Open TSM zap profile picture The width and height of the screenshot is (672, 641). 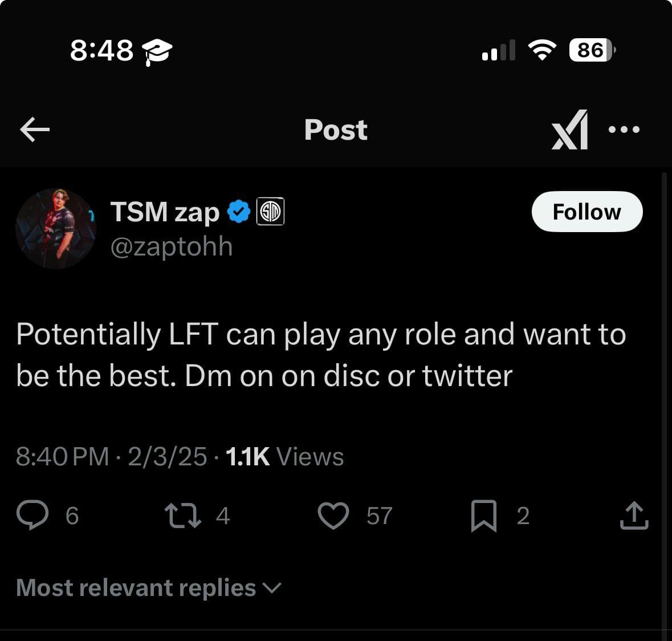click(56, 229)
